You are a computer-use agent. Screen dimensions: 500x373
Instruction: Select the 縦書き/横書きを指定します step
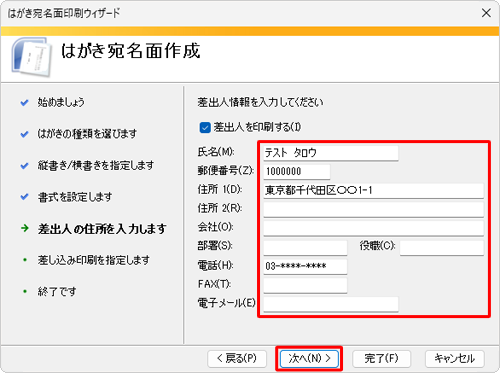click(x=96, y=165)
